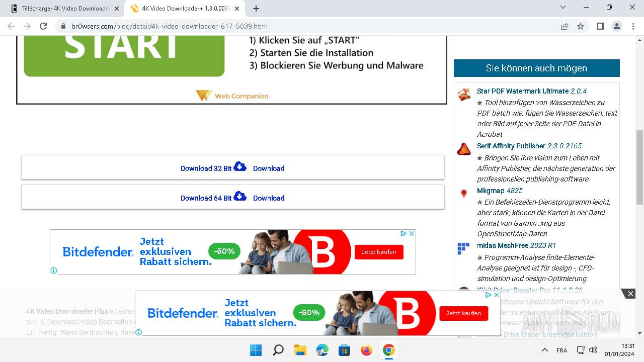Viewport: 644px width, 362px height.
Task: Open the browser side panel
Action: click(600, 26)
